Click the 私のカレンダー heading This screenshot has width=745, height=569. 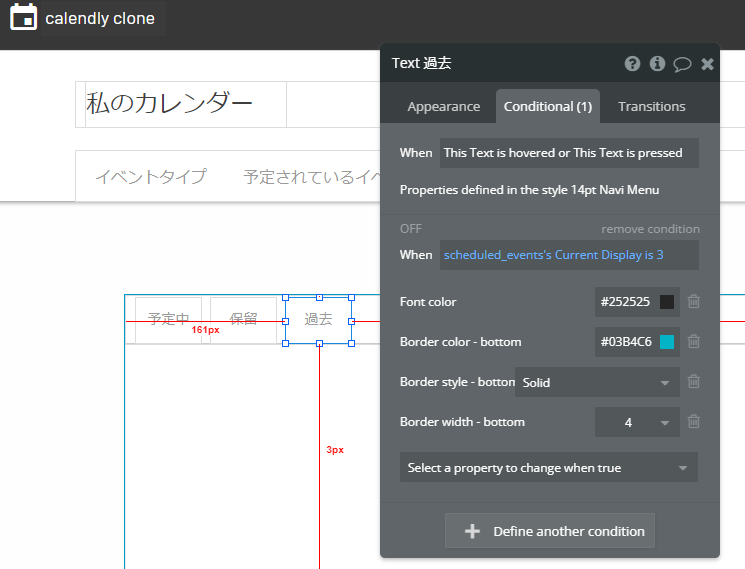tap(169, 103)
